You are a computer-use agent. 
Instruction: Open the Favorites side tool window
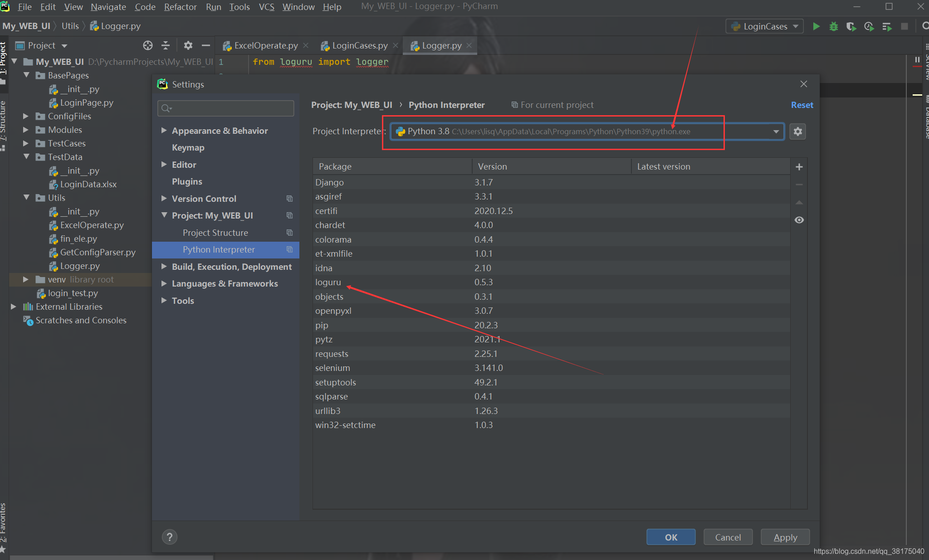[3, 528]
